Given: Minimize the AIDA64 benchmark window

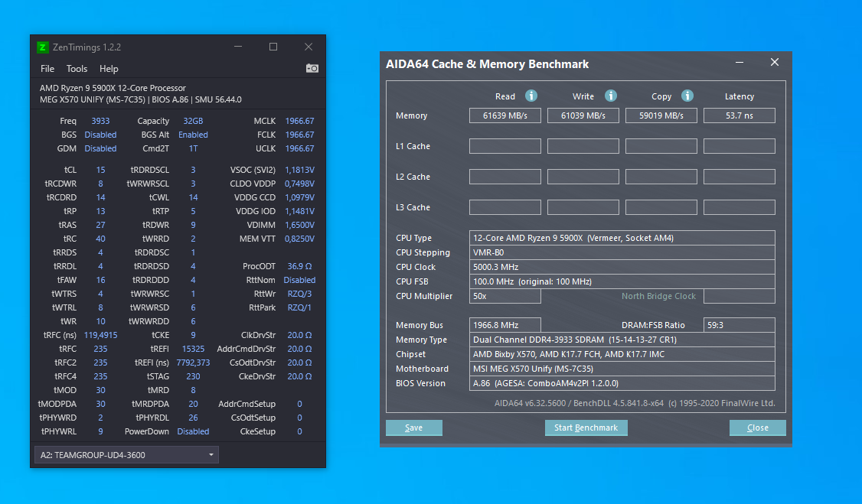Looking at the screenshot, I should pyautogui.click(x=740, y=63).
